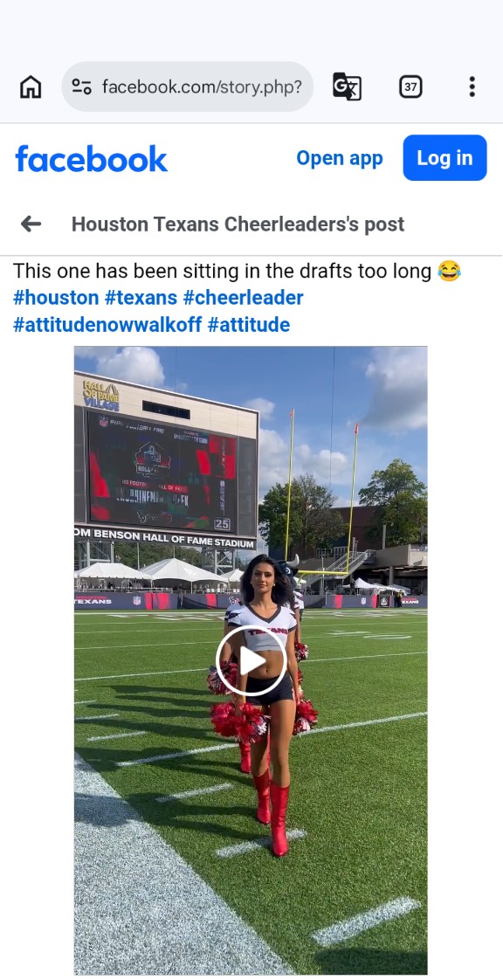Click the Houston Texans Cheerleaders's post title
The width and height of the screenshot is (503, 980).
238,224
